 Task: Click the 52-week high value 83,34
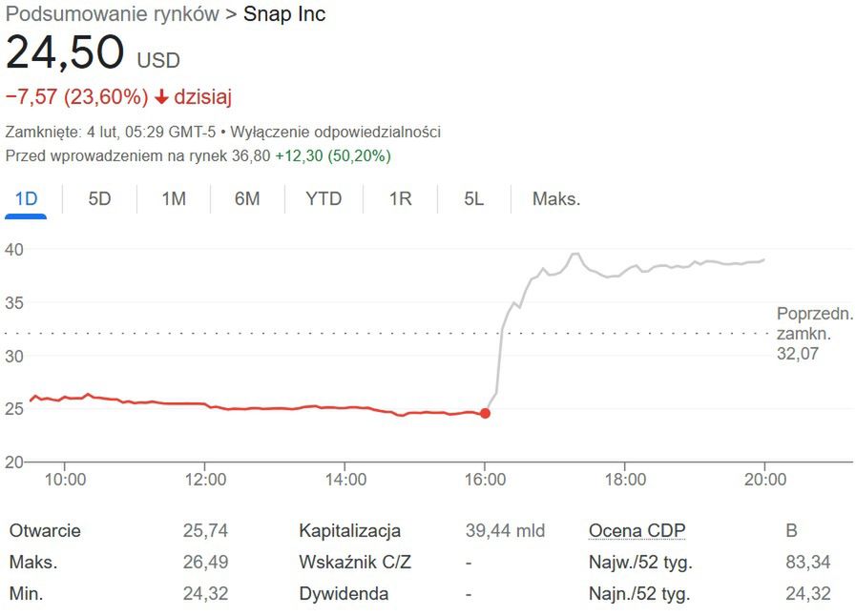(807, 563)
